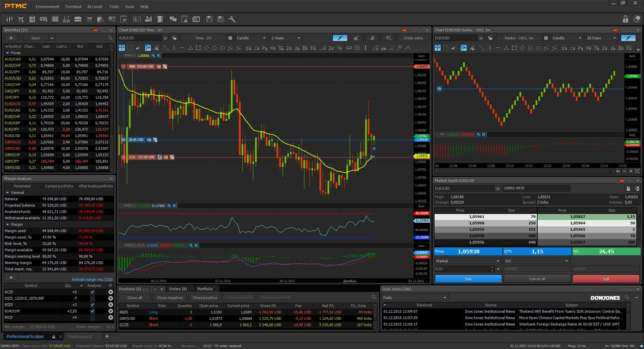Click the blue Buy button
Viewport: 644px width, 349px height.
(468, 279)
